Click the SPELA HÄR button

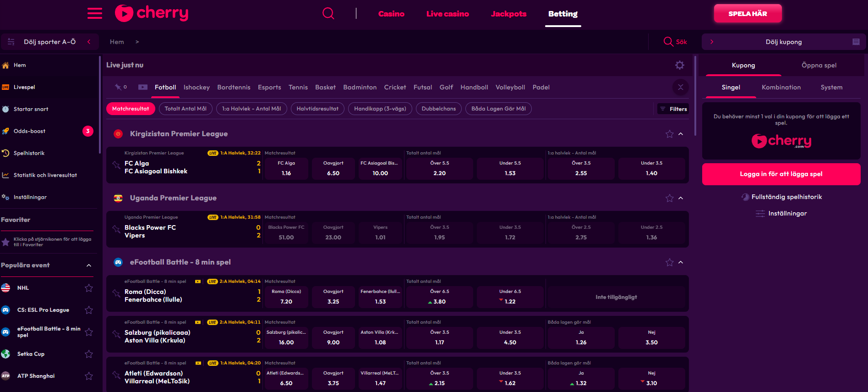pyautogui.click(x=748, y=14)
